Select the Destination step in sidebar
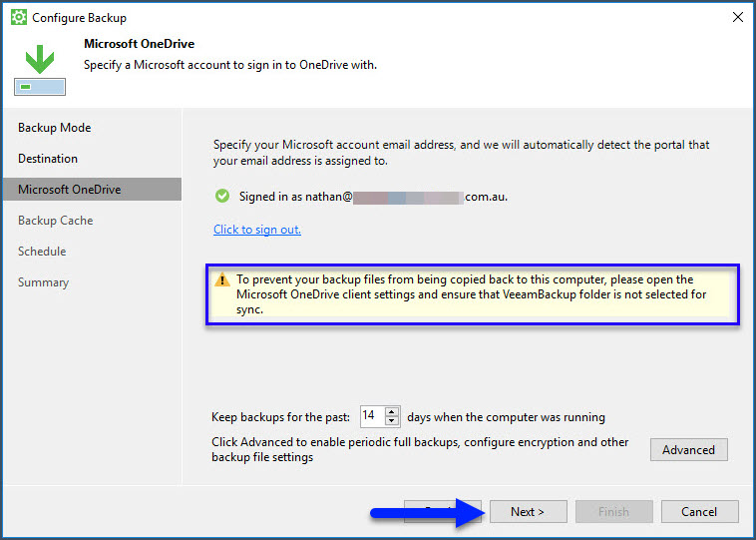This screenshot has width=756, height=540. click(x=48, y=159)
